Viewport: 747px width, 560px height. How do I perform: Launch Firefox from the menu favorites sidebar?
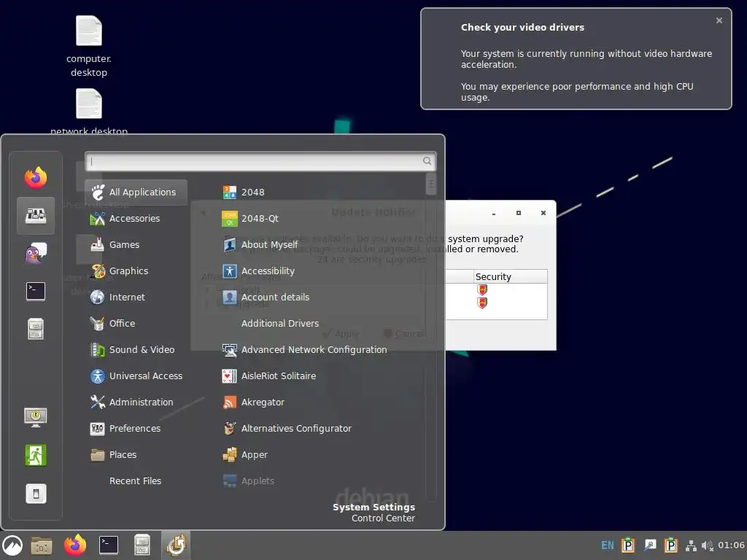tap(36, 178)
